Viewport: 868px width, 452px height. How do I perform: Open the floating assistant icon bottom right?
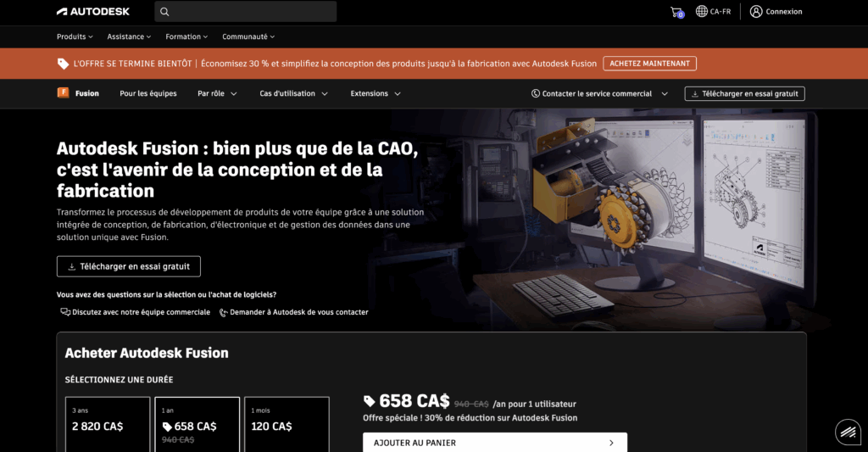848,432
